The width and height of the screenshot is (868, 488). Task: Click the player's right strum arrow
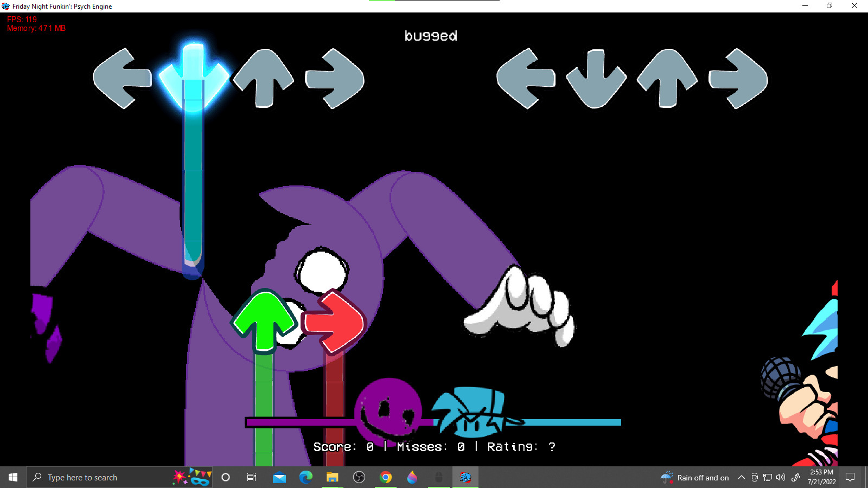coord(738,79)
